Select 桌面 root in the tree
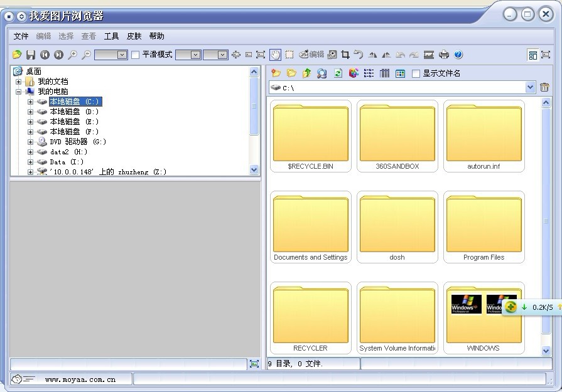Image resolution: width=562 pixels, height=392 pixels. pos(34,72)
